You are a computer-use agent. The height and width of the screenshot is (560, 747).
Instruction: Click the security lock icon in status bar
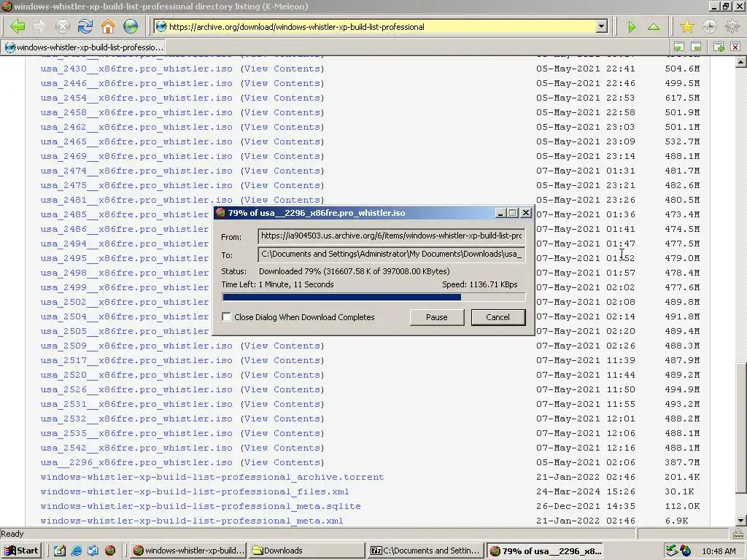[738, 534]
